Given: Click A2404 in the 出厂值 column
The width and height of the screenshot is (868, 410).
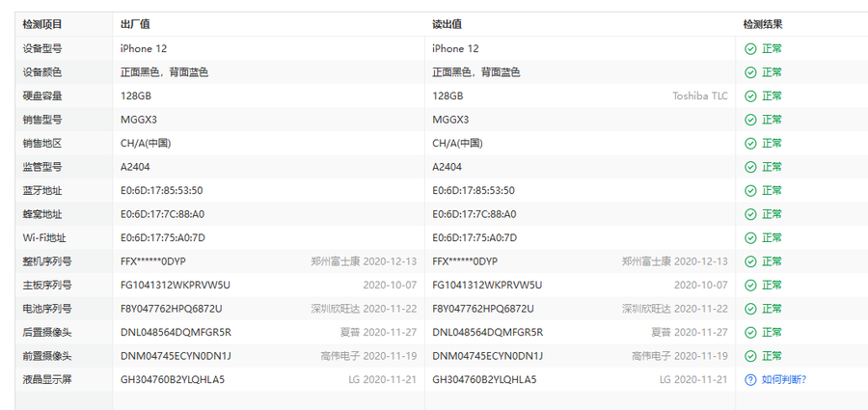Looking at the screenshot, I should pyautogui.click(x=135, y=167).
